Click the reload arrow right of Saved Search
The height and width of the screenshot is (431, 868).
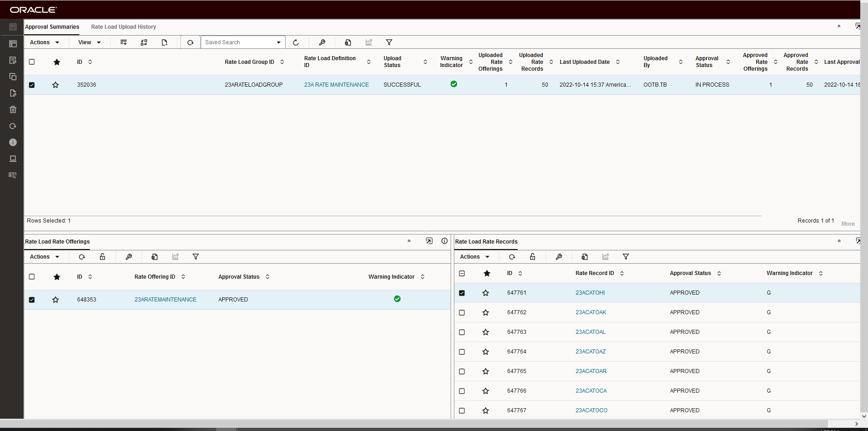[x=296, y=42]
